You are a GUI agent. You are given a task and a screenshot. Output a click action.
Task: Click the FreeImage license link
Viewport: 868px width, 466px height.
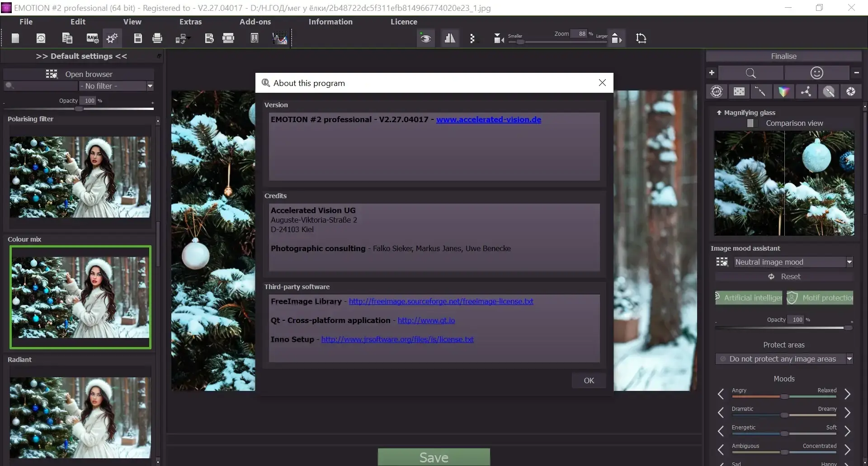point(441,301)
